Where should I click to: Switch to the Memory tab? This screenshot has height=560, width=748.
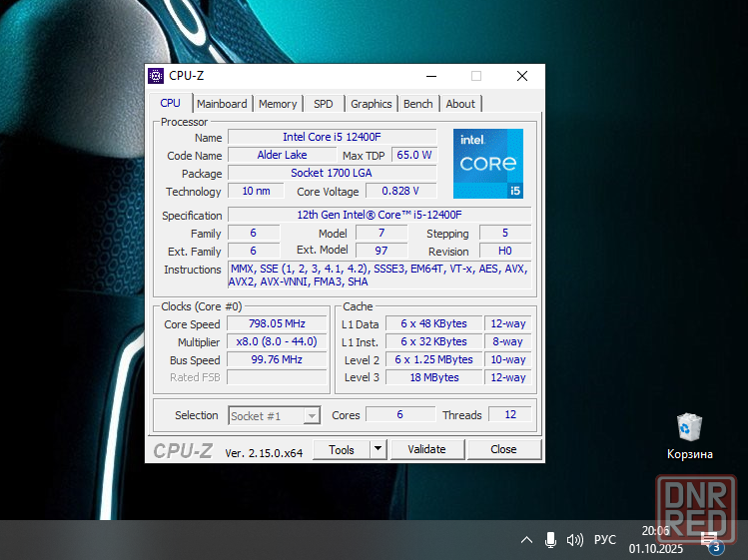[278, 104]
